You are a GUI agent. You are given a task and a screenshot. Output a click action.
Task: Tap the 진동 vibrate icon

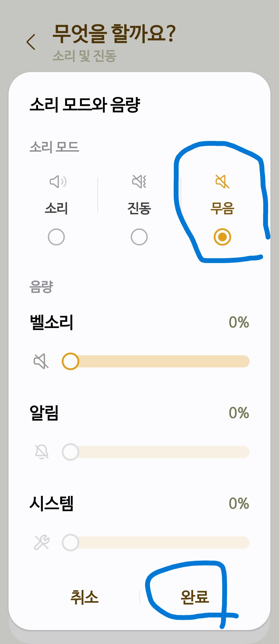coord(139,181)
